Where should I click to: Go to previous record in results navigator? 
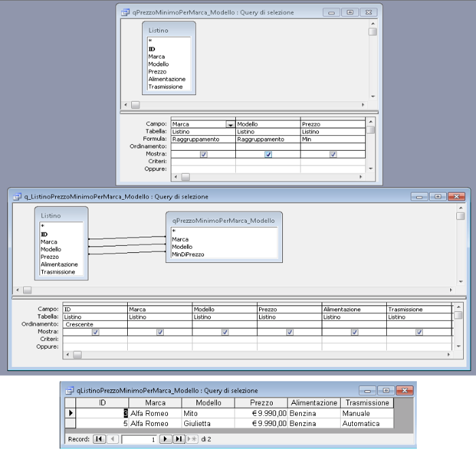point(113,439)
